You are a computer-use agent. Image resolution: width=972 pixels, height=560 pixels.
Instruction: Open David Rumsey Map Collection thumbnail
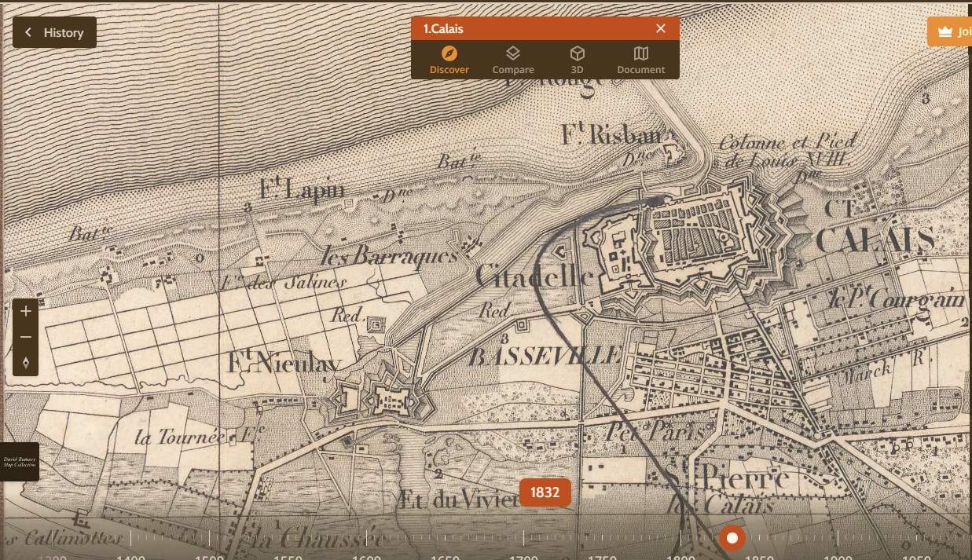tap(19, 462)
